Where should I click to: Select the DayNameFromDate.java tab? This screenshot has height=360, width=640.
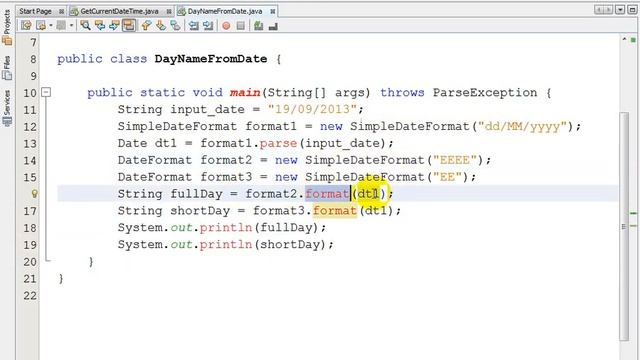pyautogui.click(x=224, y=11)
